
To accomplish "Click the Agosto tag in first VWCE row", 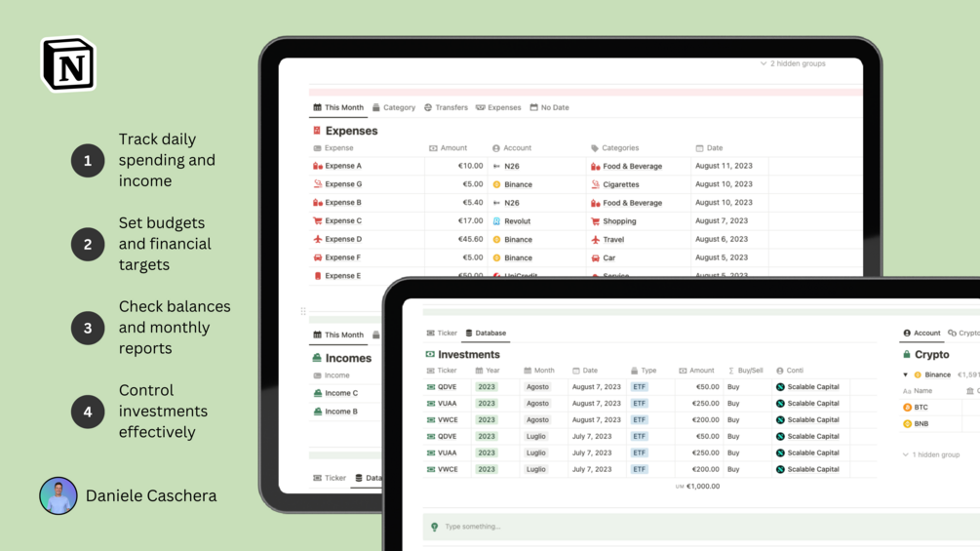I will [537, 419].
